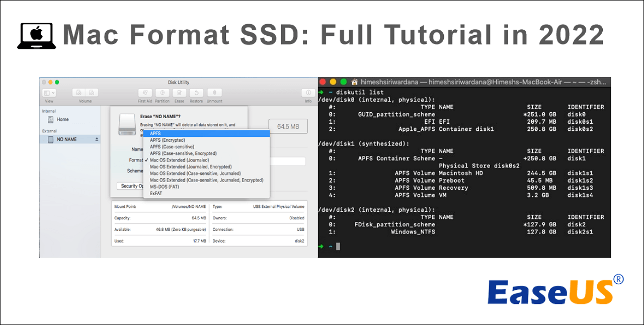
Task: Click the Mac laptop icon beside the title
Action: click(x=36, y=36)
